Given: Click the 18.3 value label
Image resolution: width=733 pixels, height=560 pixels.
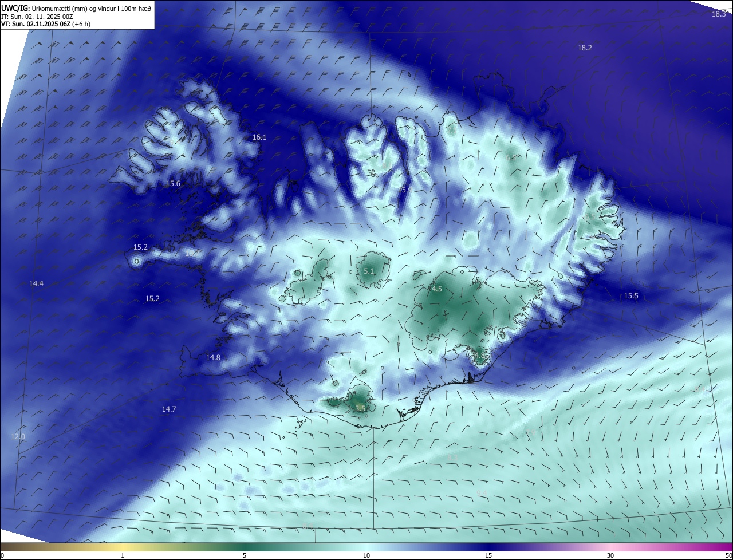Looking at the screenshot, I should tap(719, 14).
